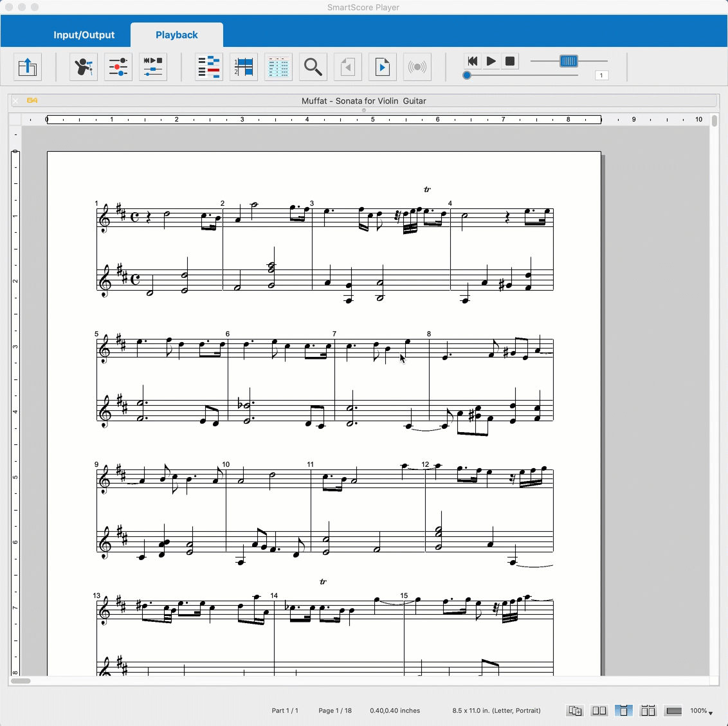The width and height of the screenshot is (728, 726).
Task: Click the add pages view icon
Action: click(575, 711)
